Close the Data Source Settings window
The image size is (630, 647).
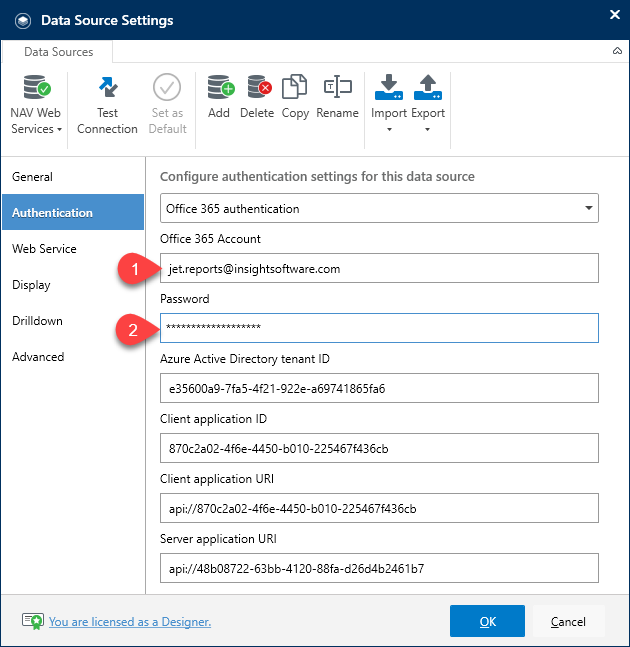coord(615,15)
